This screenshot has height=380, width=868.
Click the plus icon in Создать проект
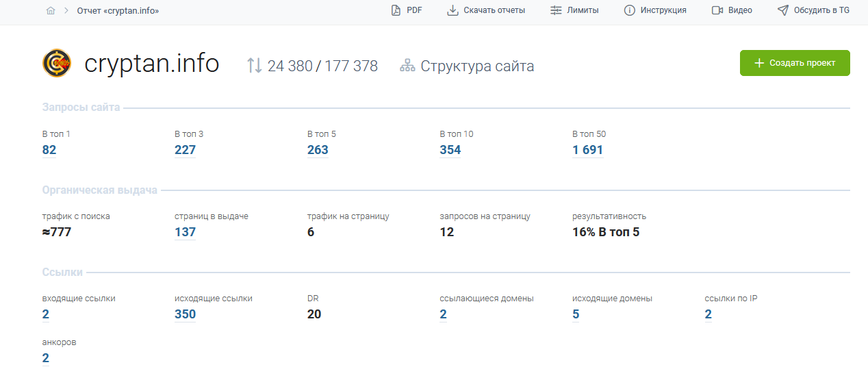[x=758, y=63]
